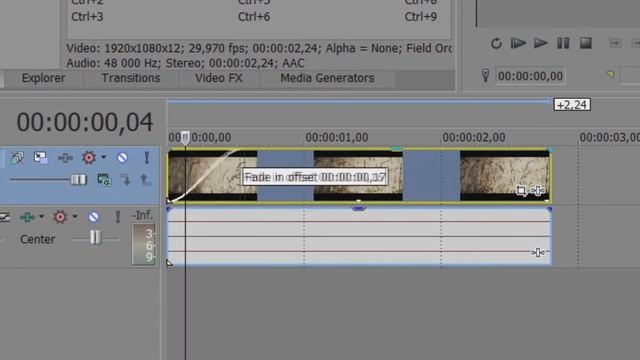The width and height of the screenshot is (640, 360).
Task: Click the yellow marker icon beside the preview timecode
Action: [611, 75]
